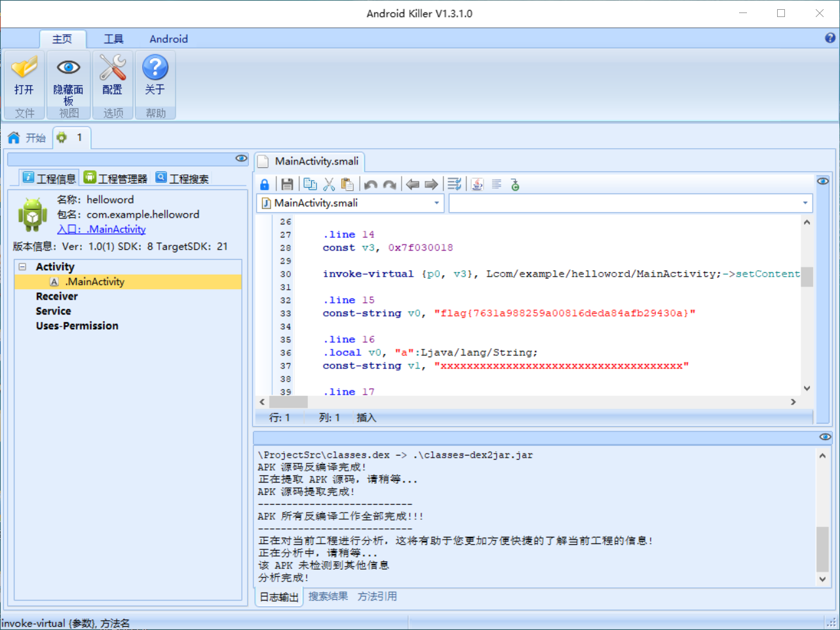Screen dimensions: 840x630
Task: Navigate back with the left arrow icon
Action: pos(413,185)
